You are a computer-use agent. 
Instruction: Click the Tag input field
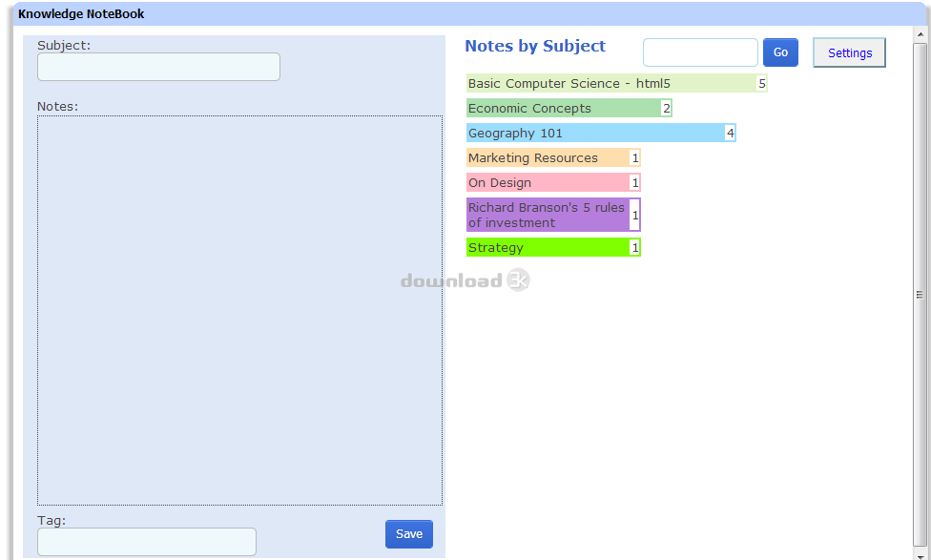[x=147, y=542]
